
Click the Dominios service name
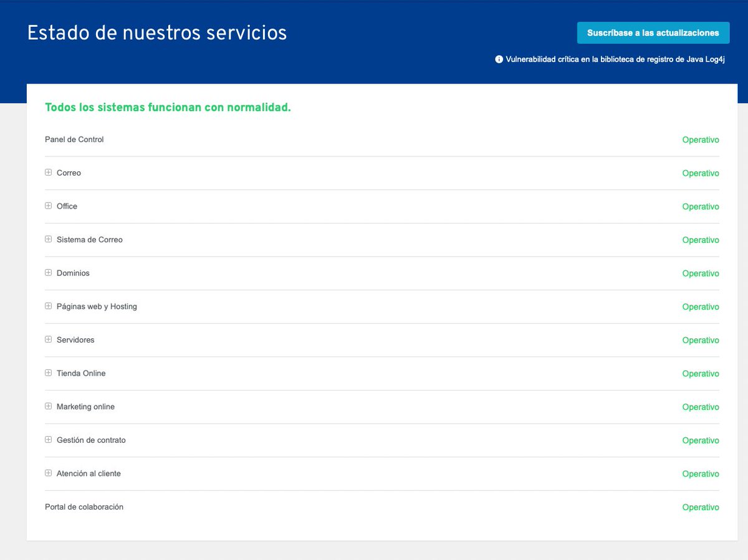coord(73,273)
